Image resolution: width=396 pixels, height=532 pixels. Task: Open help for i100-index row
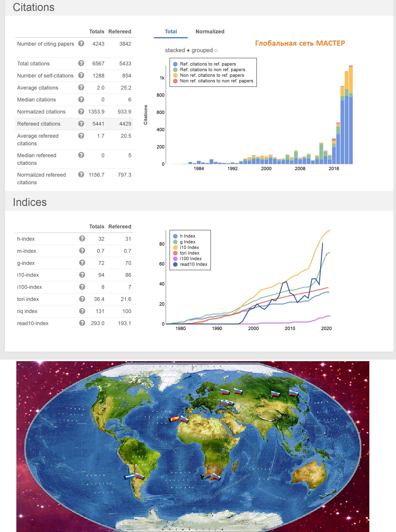click(x=82, y=287)
